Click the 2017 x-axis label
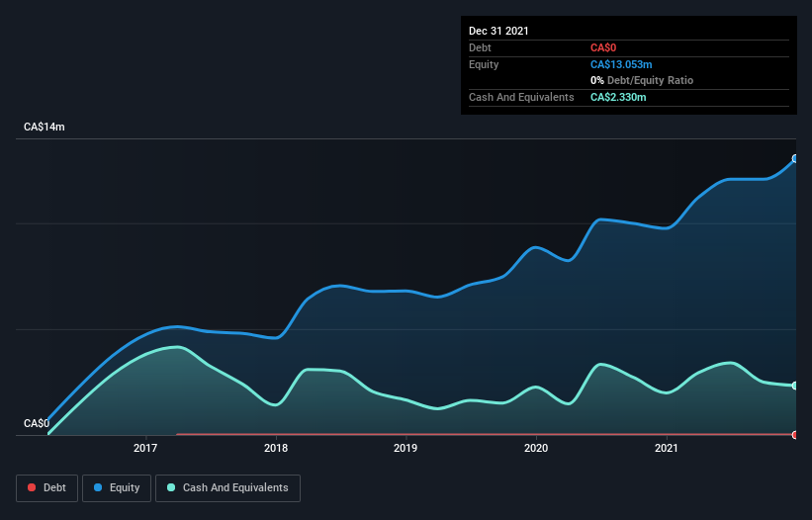The width and height of the screenshot is (812, 520). click(146, 448)
